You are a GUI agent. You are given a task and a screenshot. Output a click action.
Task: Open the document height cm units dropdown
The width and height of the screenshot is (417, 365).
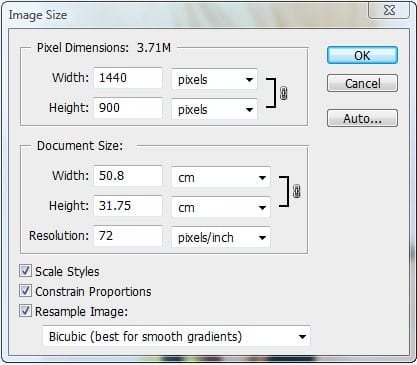coord(221,207)
